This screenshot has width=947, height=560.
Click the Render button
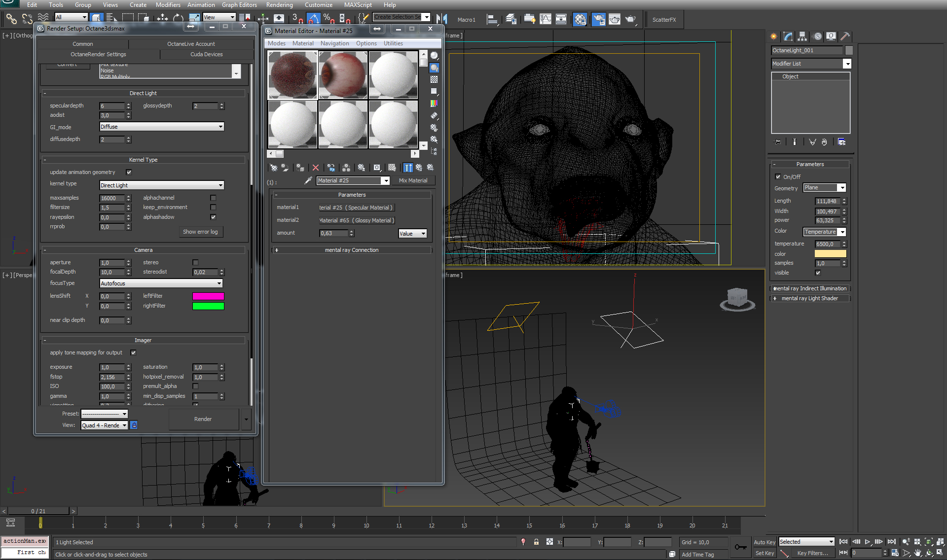tap(203, 419)
